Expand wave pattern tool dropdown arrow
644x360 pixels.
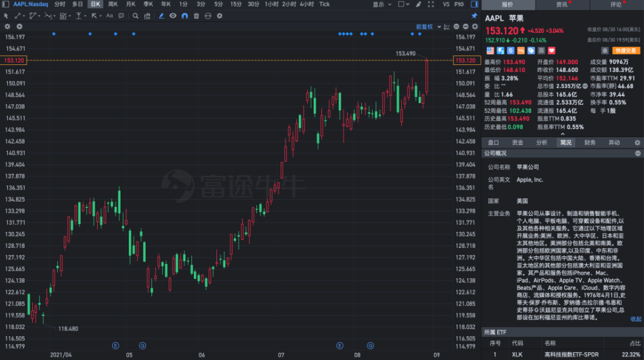[x=55, y=16]
